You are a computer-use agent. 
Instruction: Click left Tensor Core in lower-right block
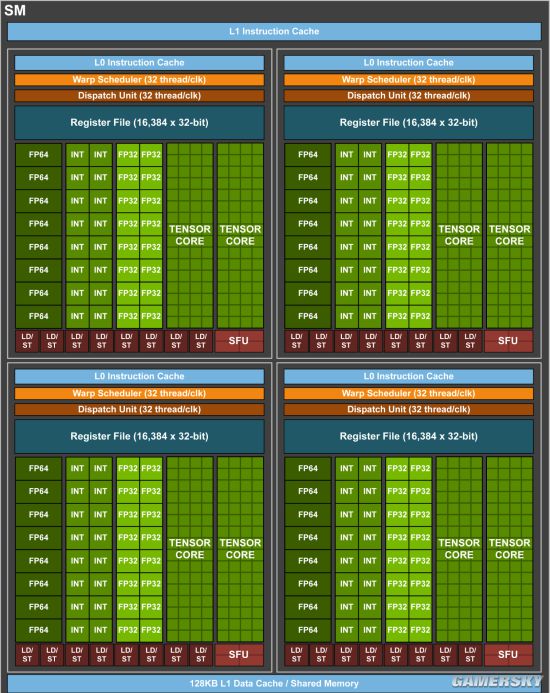tap(459, 549)
